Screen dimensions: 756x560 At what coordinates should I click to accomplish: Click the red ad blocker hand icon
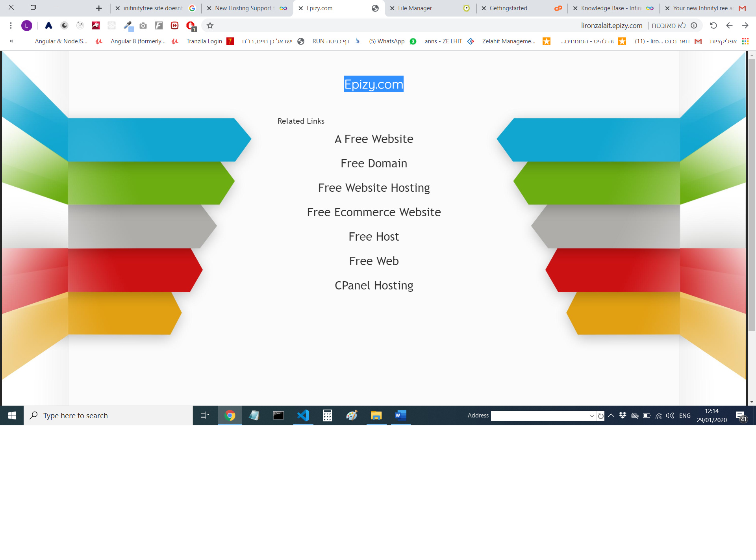coord(191,26)
